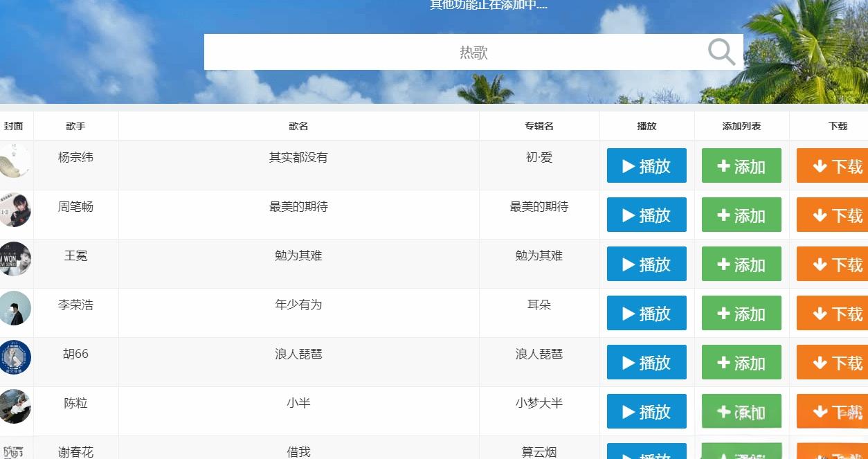Click album name 算云烟

539,452
